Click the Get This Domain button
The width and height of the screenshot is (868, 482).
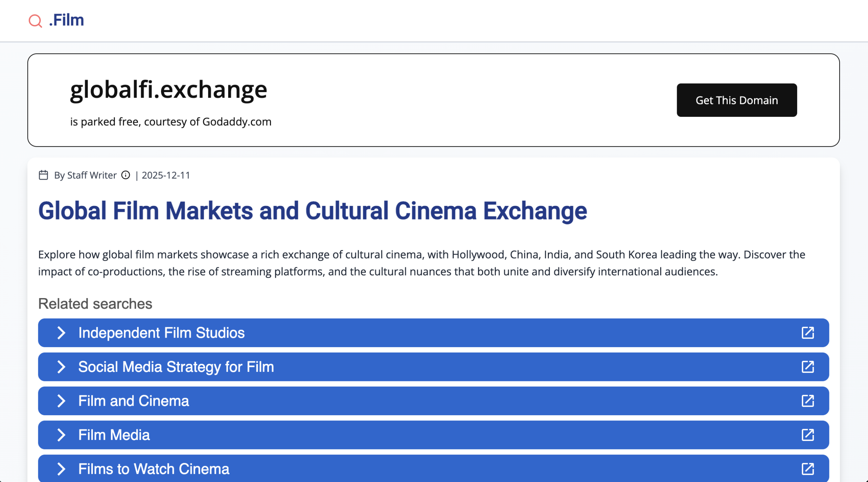pyautogui.click(x=736, y=100)
